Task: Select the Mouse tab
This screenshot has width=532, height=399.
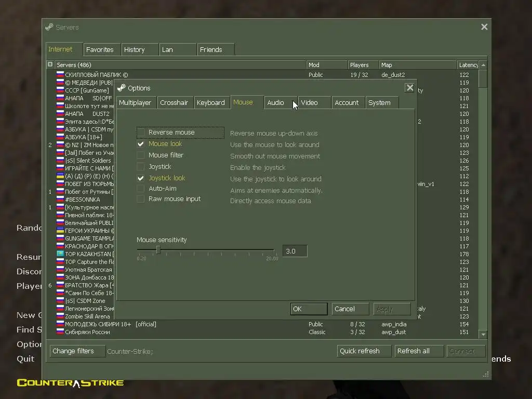Action: pyautogui.click(x=247, y=102)
